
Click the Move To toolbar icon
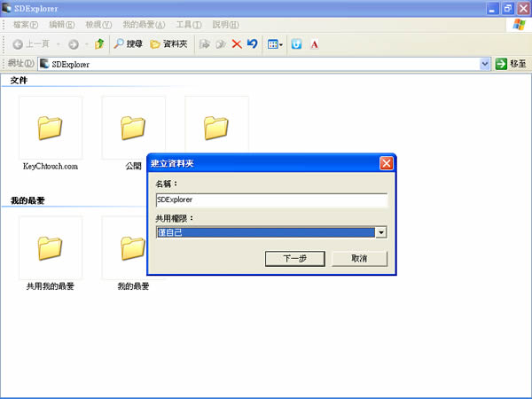(x=204, y=44)
